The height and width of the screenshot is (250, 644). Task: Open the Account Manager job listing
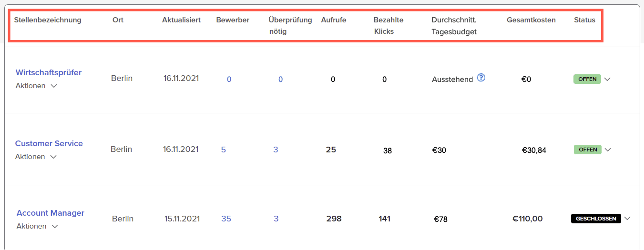[x=51, y=213]
